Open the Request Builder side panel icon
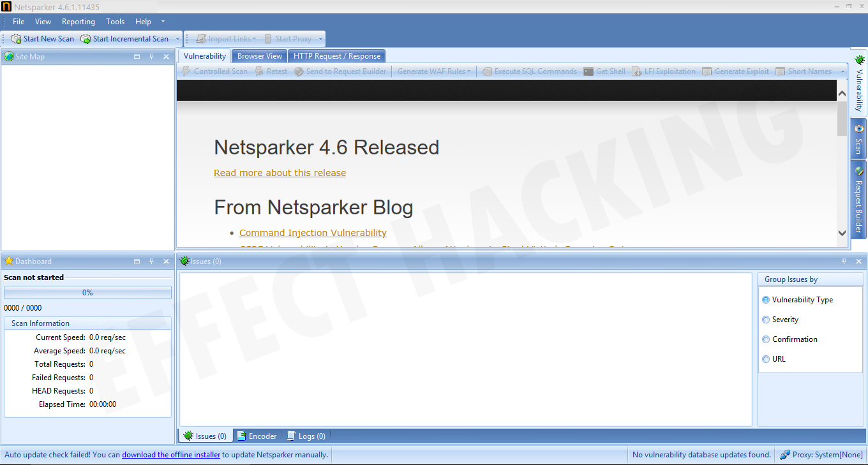This screenshot has height=465, width=868. (859, 171)
